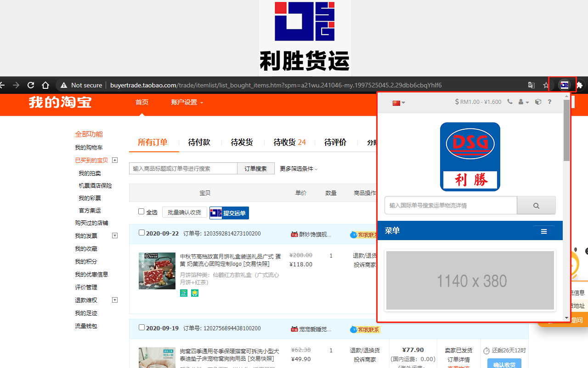Click Tmall icon beside 酥妙馋旗舰 shop
Screen dimensions: 588x368
(x=294, y=234)
